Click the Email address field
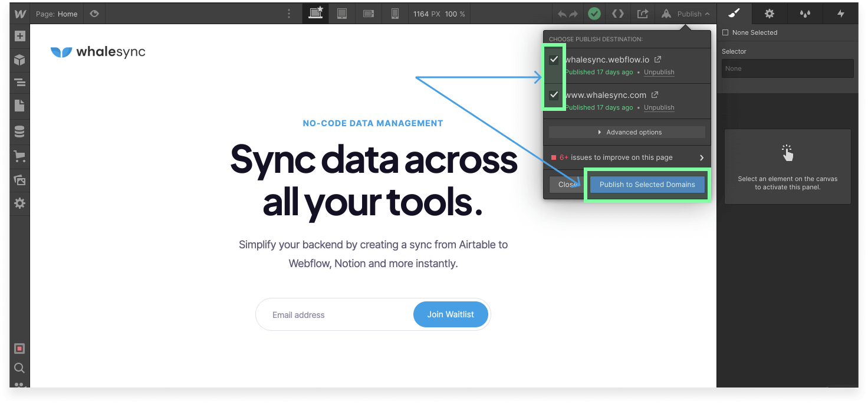The image size is (868, 404). pos(334,315)
